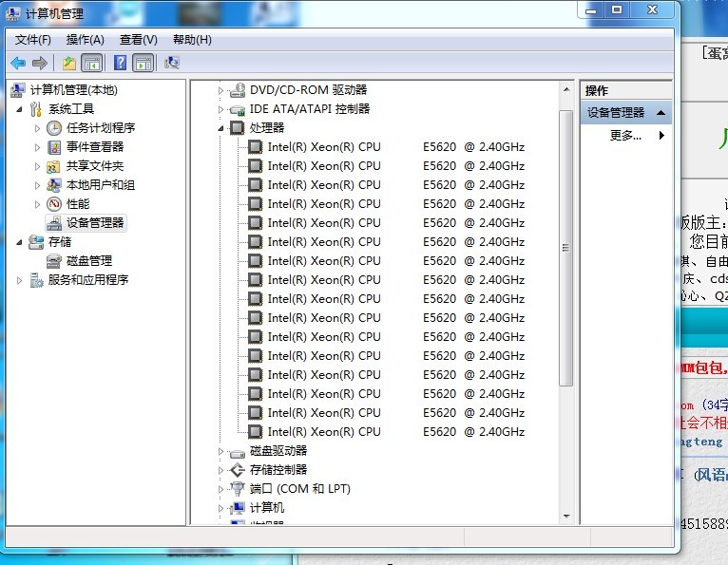This screenshot has height=565, width=728.
Task: Expand the IDE ATA/ATAPI 控制器 category
Action: [x=220, y=109]
